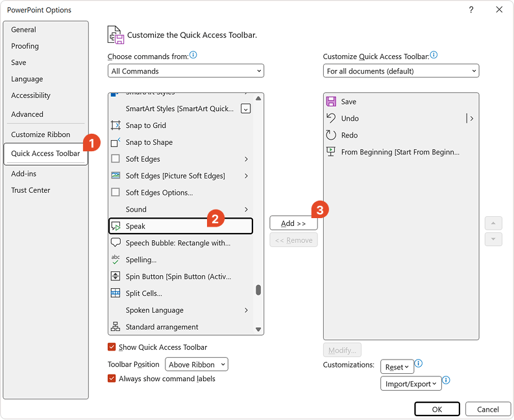
Task: Click the Speech Bubble shape icon
Action: pyautogui.click(x=116, y=243)
